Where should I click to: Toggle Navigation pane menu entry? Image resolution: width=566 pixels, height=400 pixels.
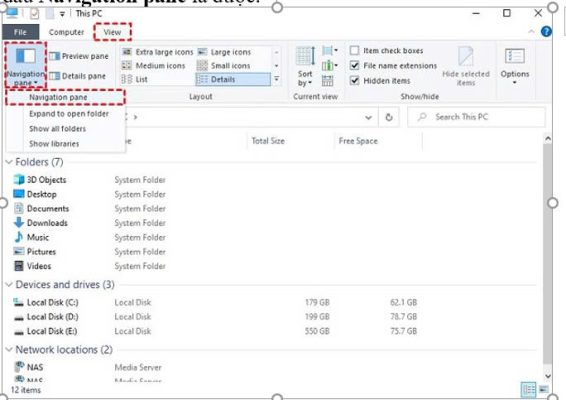(66, 97)
